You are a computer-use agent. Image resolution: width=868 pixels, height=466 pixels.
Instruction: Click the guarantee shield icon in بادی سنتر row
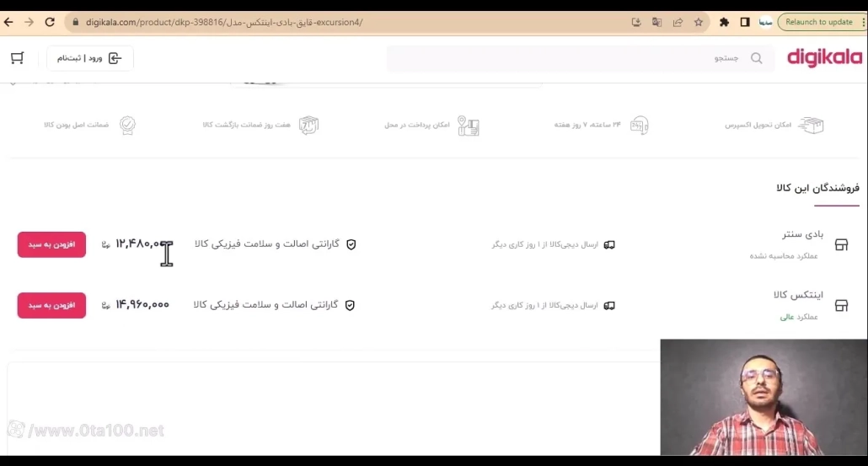(351, 244)
